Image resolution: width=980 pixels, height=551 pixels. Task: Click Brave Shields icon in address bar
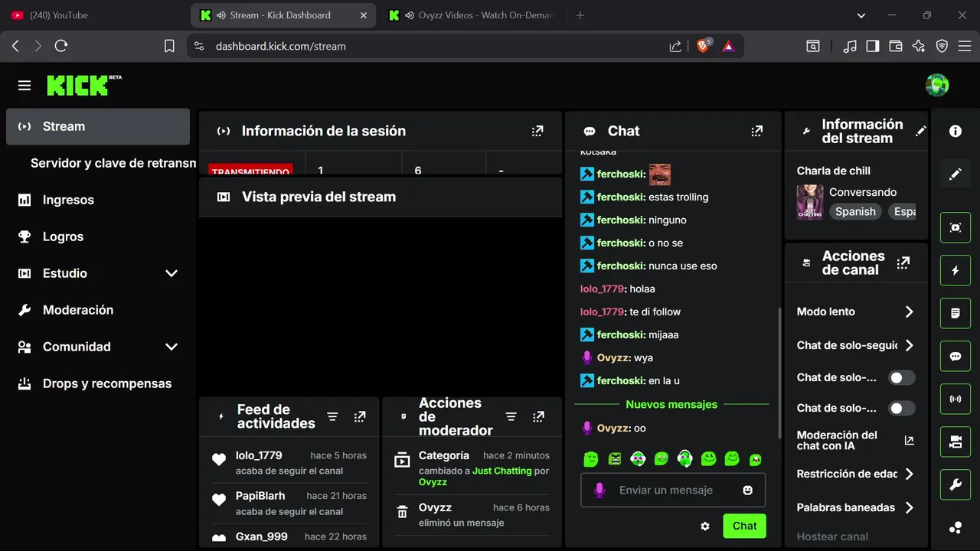tap(703, 46)
